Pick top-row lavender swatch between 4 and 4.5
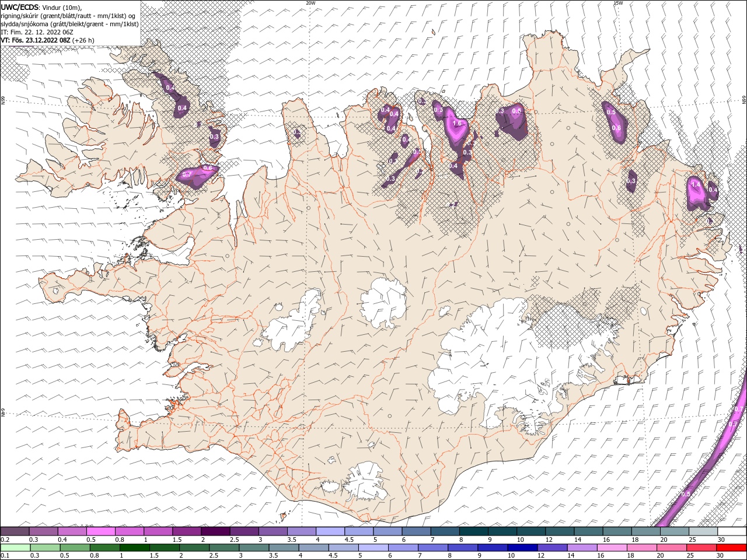 [x=330, y=531]
